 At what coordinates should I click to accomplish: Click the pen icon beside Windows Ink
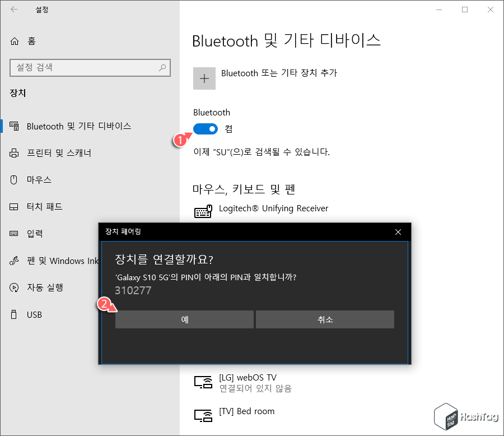pos(14,261)
